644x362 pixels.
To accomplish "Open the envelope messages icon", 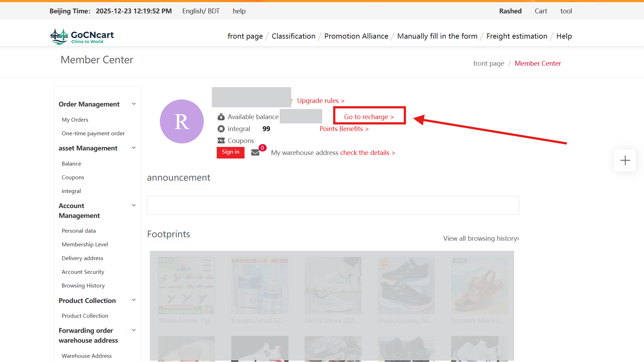I will click(x=255, y=153).
